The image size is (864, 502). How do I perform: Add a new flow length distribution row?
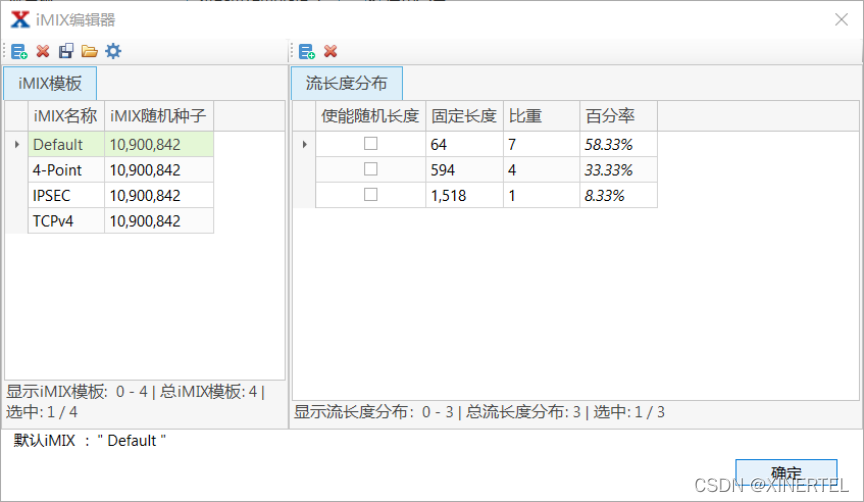click(307, 51)
